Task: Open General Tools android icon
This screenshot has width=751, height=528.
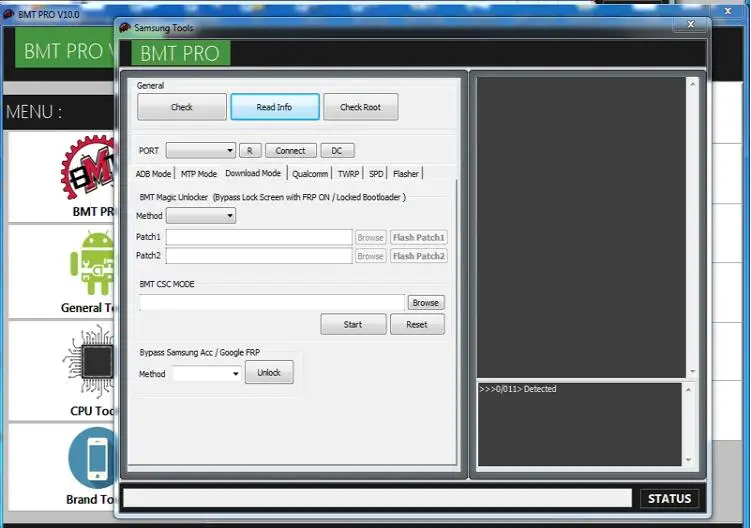Action: (92, 263)
